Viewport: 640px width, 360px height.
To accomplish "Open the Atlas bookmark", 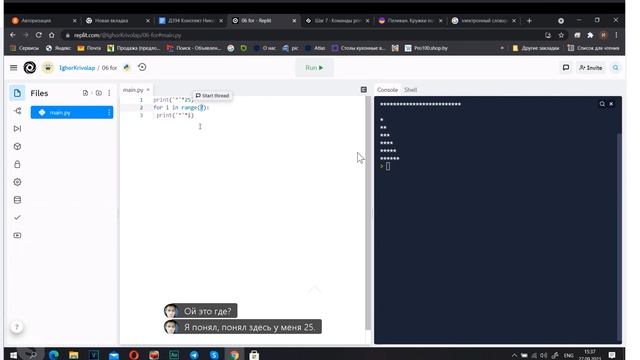I will pyautogui.click(x=315, y=48).
